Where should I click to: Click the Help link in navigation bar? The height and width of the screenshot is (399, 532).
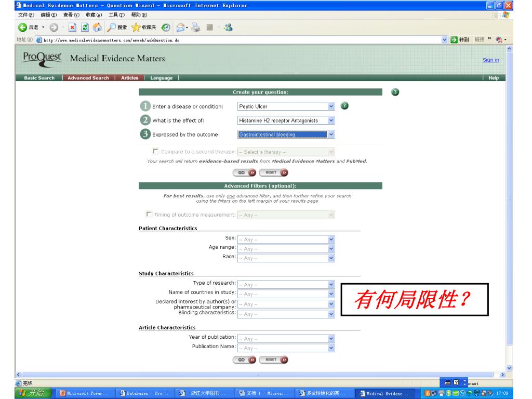[x=494, y=78]
